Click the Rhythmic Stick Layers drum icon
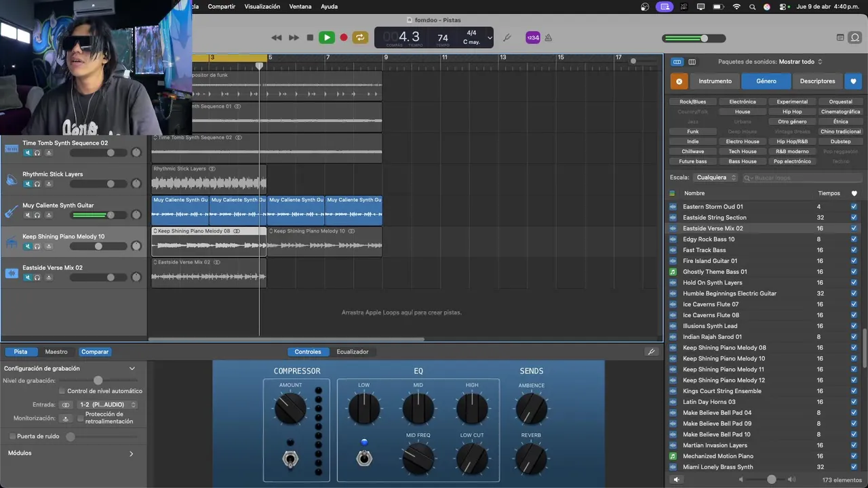The height and width of the screenshot is (488, 868). 12,180
